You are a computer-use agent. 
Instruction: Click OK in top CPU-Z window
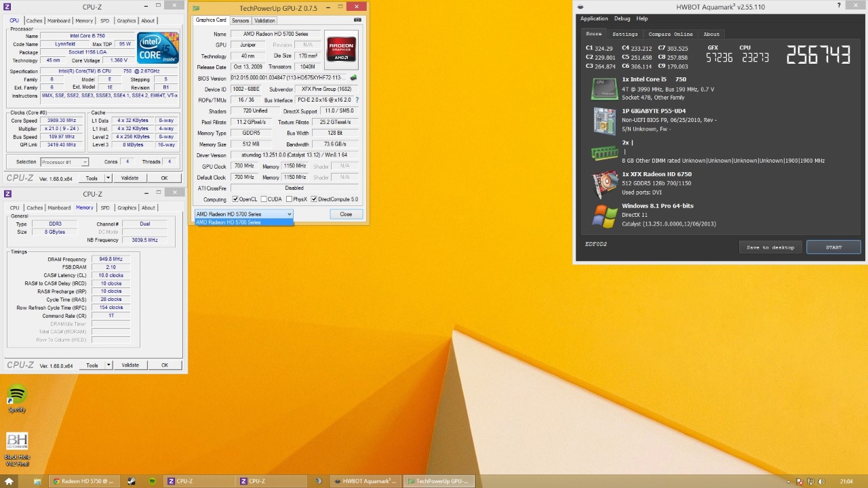164,178
